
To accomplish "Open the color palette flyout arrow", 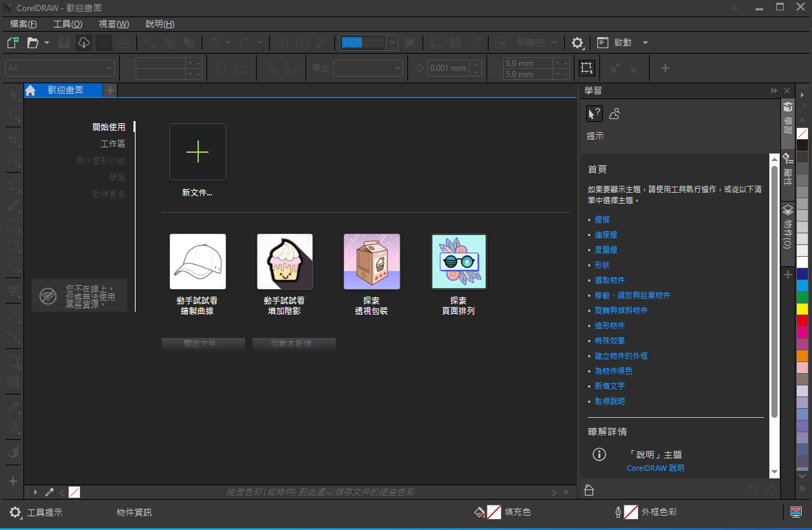I will pos(802,95).
